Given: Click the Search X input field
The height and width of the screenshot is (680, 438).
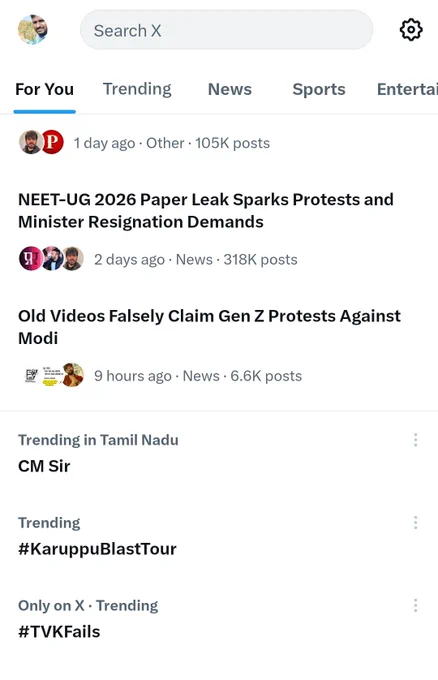Looking at the screenshot, I should click(226, 30).
